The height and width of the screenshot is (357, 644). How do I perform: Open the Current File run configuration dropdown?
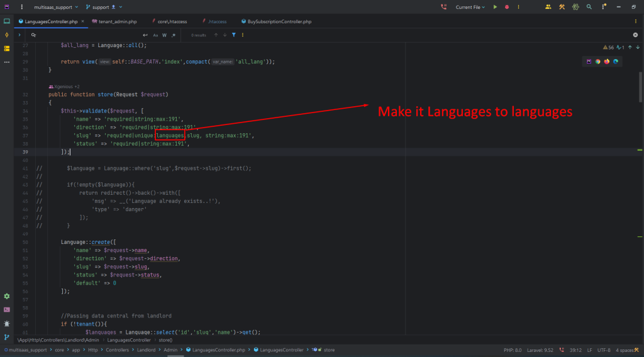click(x=470, y=7)
